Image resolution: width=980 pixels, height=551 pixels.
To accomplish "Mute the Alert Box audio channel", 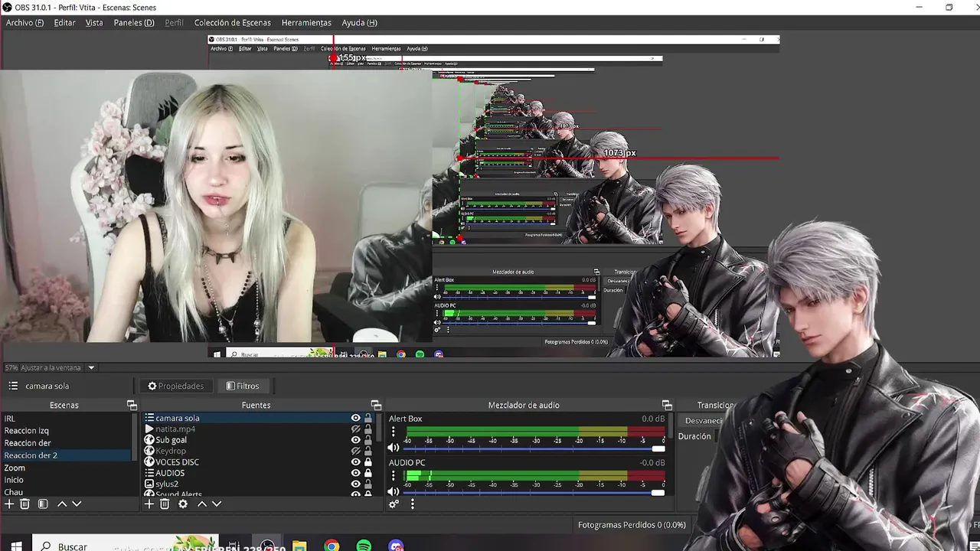I will (394, 448).
